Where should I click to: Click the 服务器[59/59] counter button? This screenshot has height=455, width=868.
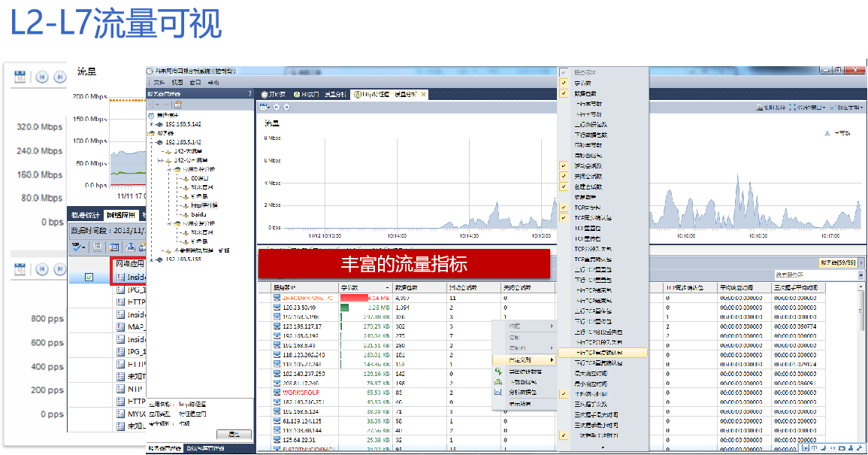coord(837,262)
